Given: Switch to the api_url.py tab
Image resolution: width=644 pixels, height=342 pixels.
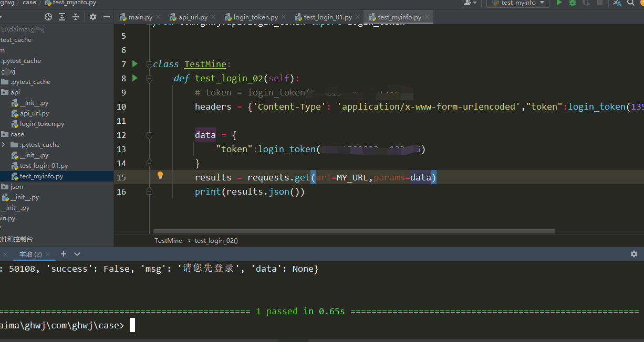Looking at the screenshot, I should pos(189,17).
